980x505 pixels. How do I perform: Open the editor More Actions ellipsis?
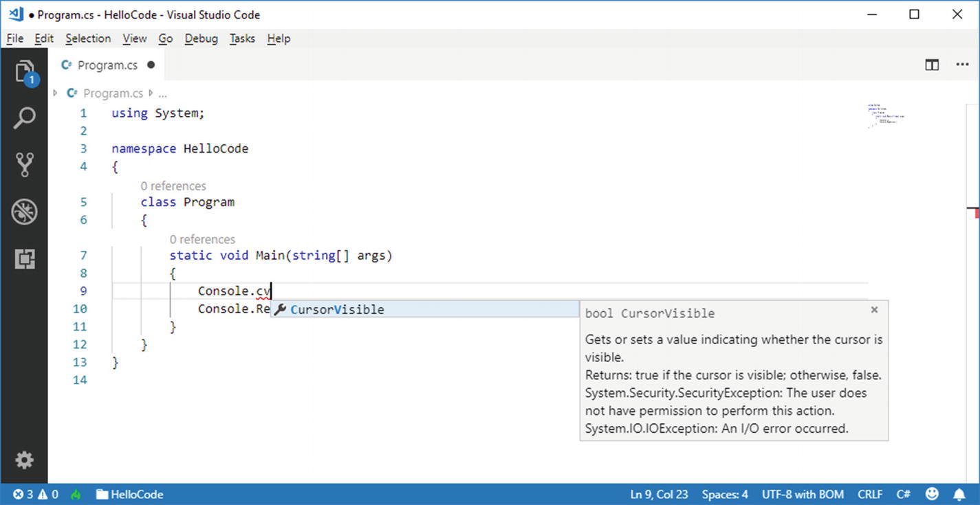point(962,65)
